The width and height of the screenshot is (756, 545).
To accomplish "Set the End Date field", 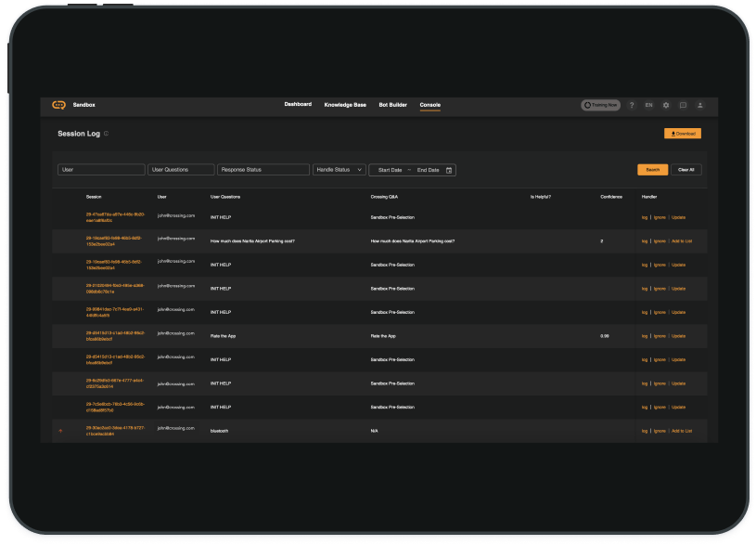I will coord(429,171).
